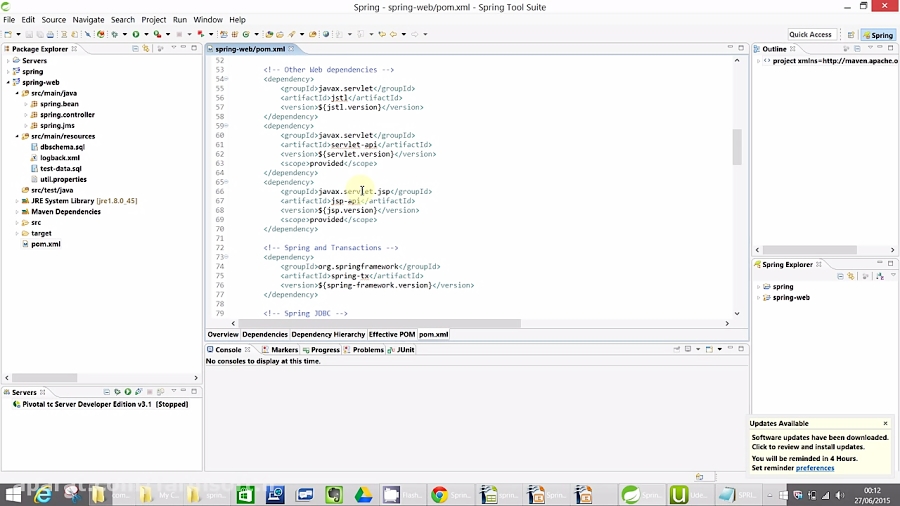The width and height of the screenshot is (900, 506).
Task: Click the Package Explorer horizontal scrollbar
Action: (45, 377)
